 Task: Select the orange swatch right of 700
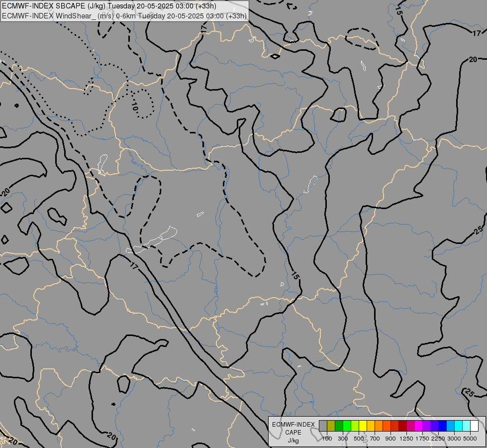(379, 426)
